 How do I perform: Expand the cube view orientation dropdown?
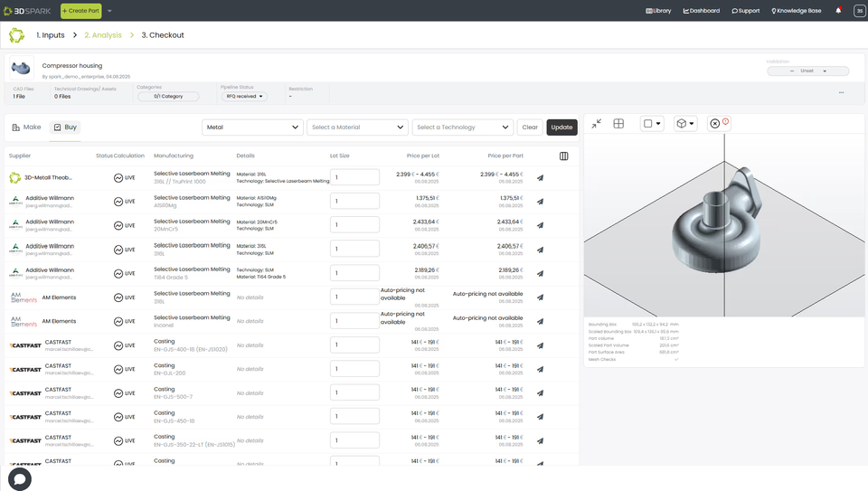click(x=684, y=124)
